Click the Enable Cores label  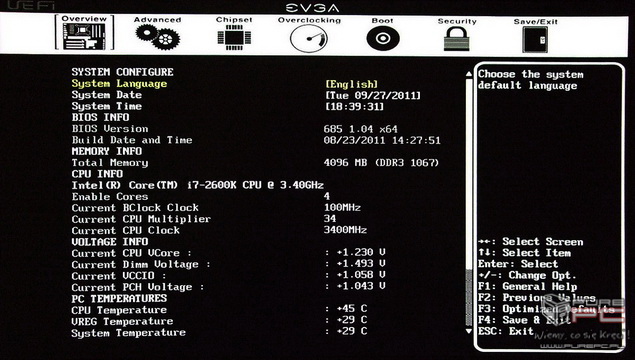pos(110,197)
